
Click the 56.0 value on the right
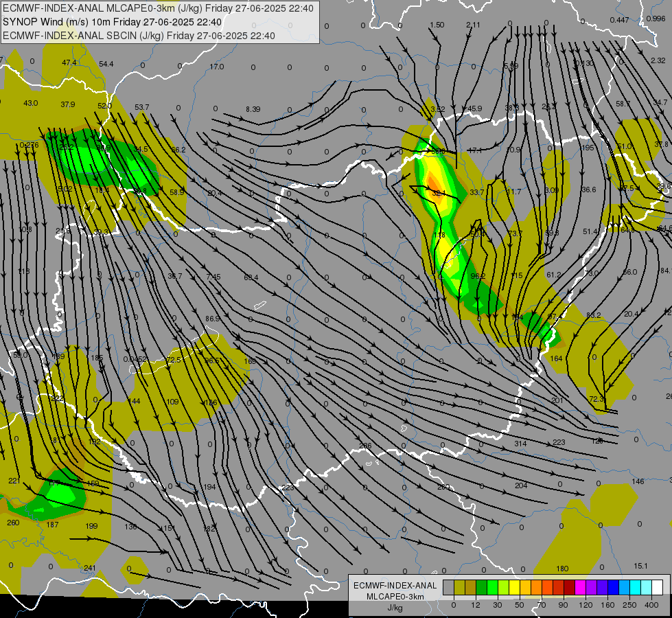630,272
